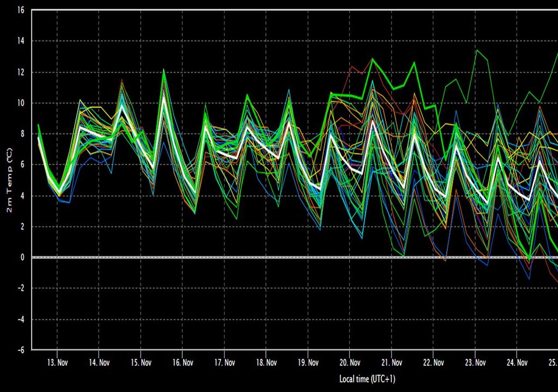The image size is (558, 392).
Task: Click the '4' y-axis value
Action: [x=22, y=196]
